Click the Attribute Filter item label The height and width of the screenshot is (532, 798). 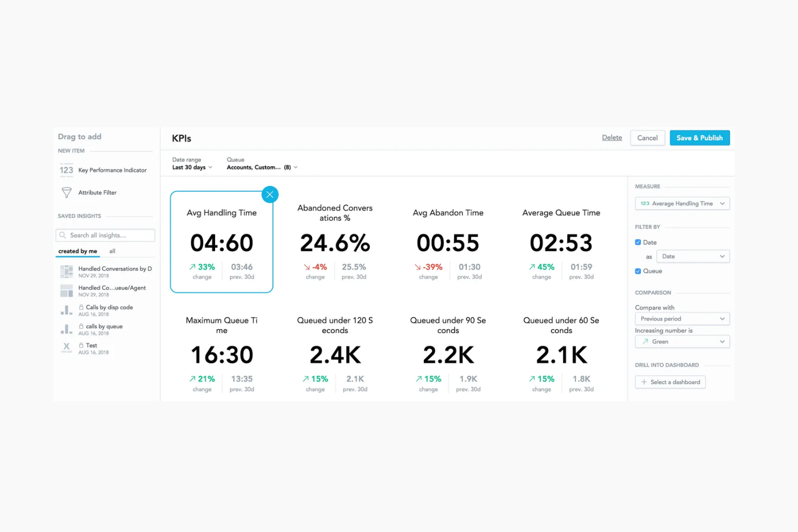pyautogui.click(x=97, y=192)
